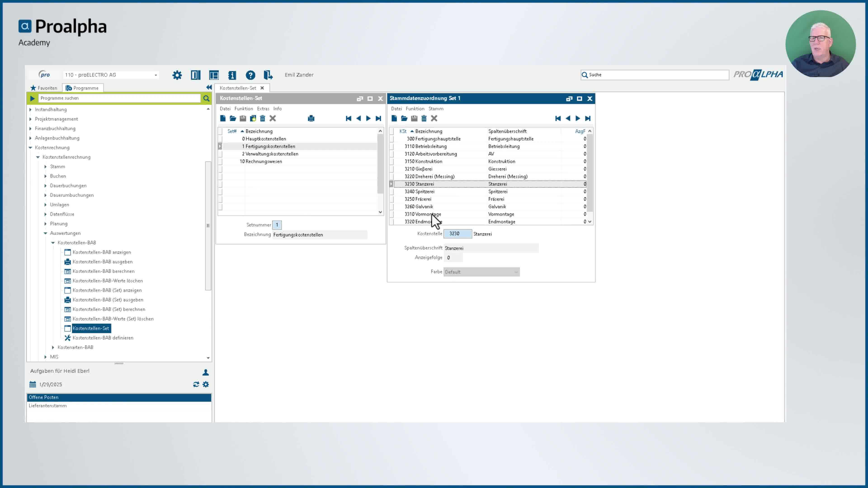Expand the Umlagen tree node
Screen dimensions: 868x488
(x=45, y=204)
